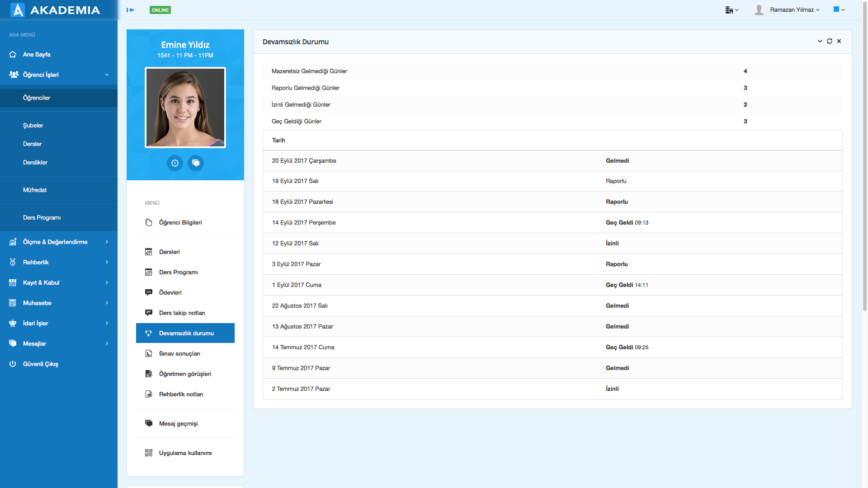Select Ders Programı in student menu
Image resolution: width=868 pixels, height=488 pixels.
click(x=179, y=272)
